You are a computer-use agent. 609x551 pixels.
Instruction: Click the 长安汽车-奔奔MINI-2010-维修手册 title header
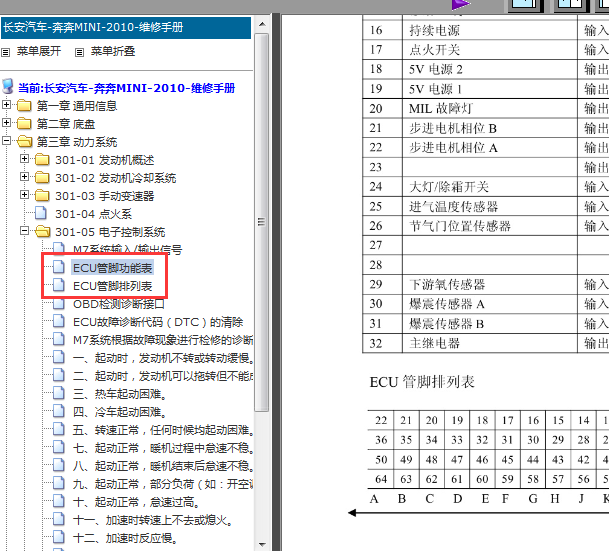[x=126, y=27]
